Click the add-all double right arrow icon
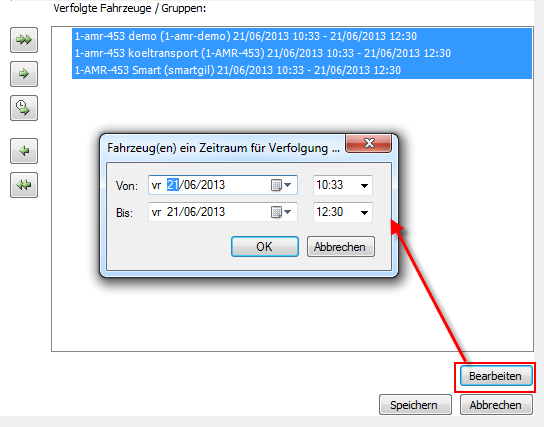Screen dimensions: 544x427 (24, 40)
